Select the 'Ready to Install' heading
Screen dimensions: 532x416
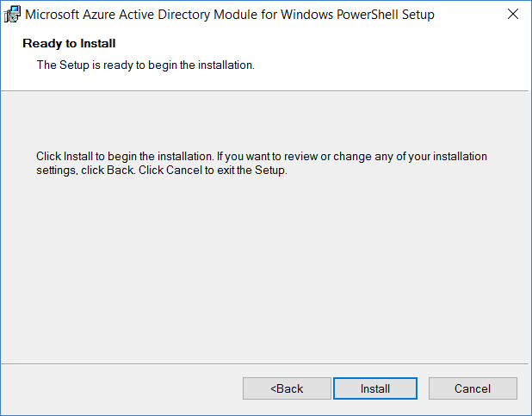pos(69,43)
